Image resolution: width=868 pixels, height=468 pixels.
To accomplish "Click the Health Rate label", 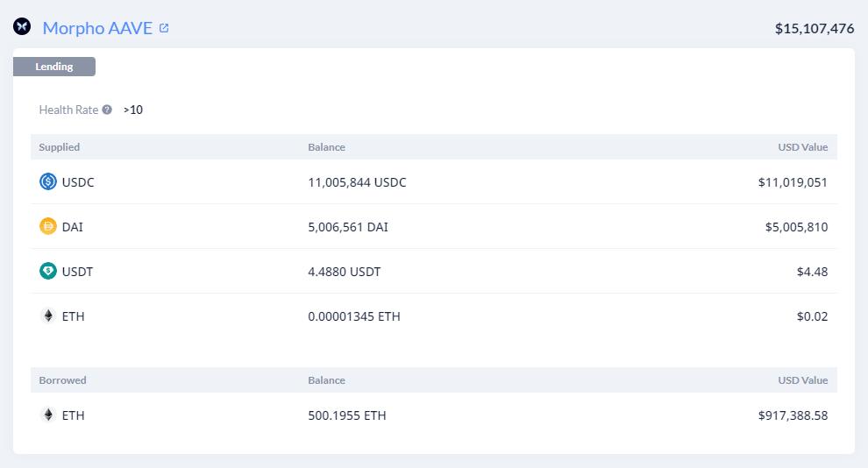I will (x=68, y=110).
